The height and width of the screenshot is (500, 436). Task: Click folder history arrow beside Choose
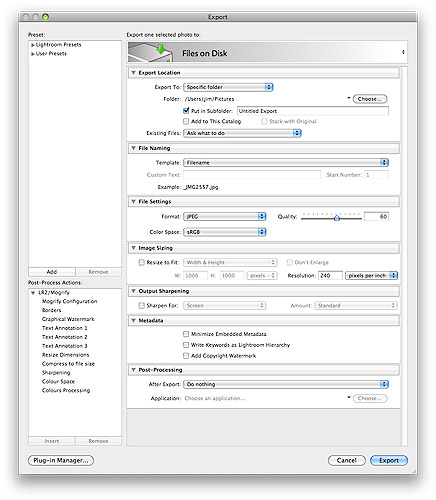(349, 98)
